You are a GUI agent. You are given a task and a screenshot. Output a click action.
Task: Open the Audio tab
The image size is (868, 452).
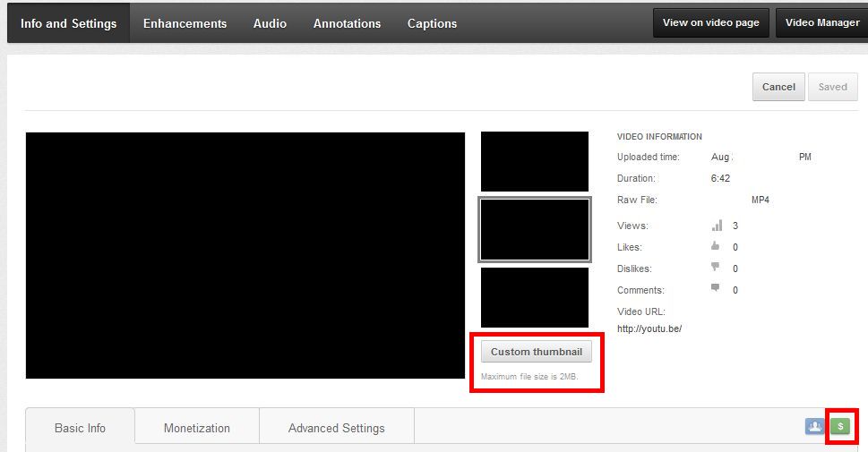(270, 23)
